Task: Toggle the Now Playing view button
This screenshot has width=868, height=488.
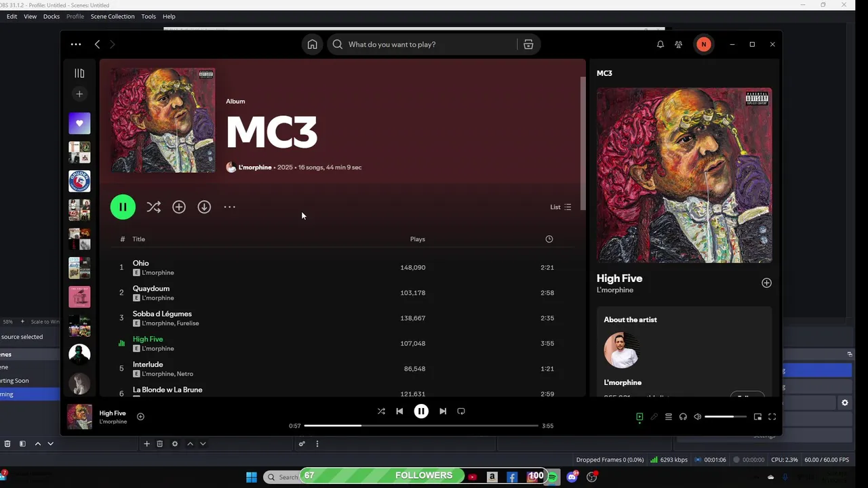Action: pyautogui.click(x=639, y=417)
